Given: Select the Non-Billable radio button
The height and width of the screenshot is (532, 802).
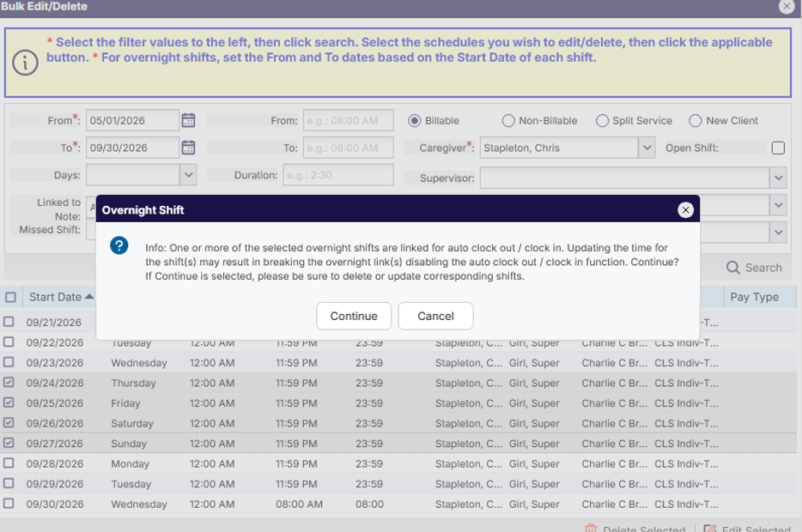Looking at the screenshot, I should pyautogui.click(x=507, y=121).
